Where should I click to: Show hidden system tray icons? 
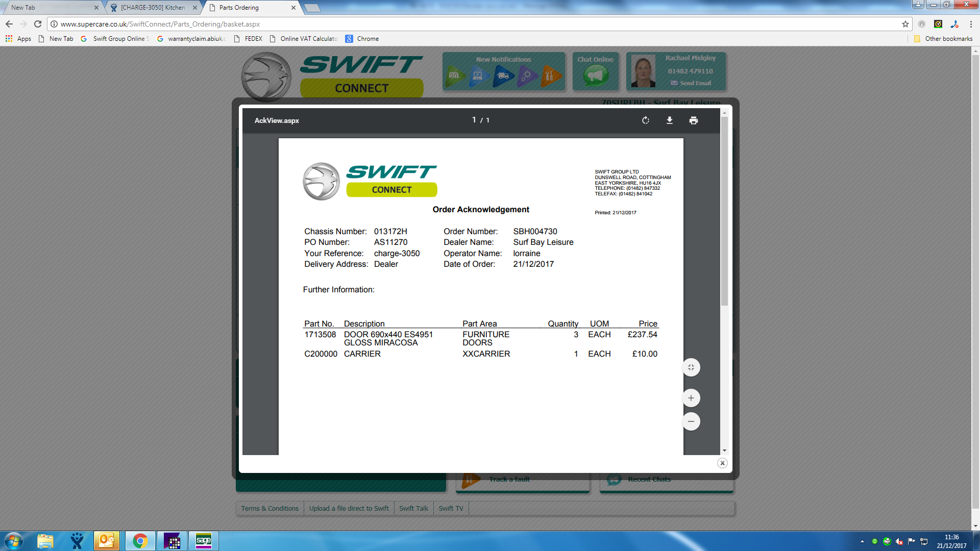coord(862,541)
